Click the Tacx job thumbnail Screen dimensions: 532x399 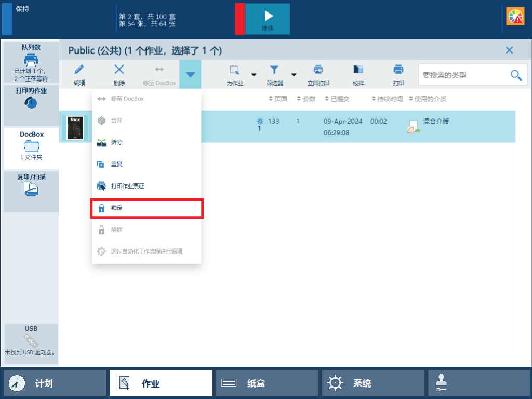[75, 128]
